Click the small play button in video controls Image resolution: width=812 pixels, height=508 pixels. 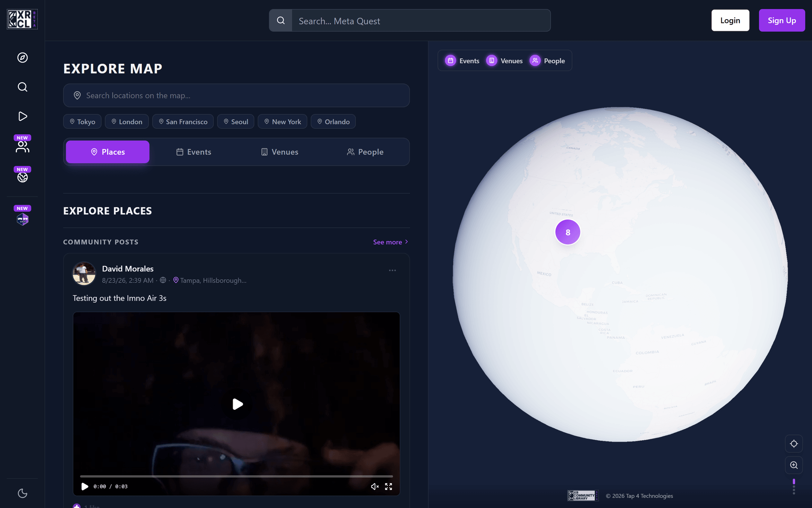(85, 487)
